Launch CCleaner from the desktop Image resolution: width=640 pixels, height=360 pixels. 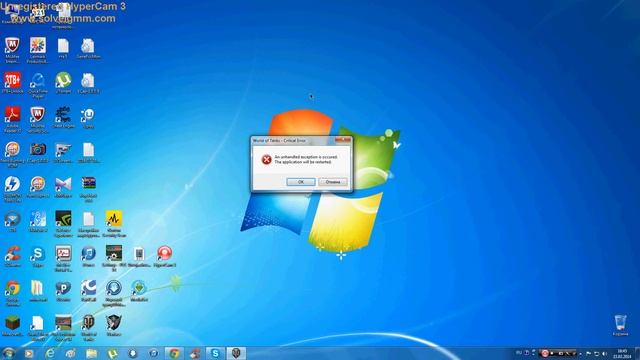tap(12, 256)
